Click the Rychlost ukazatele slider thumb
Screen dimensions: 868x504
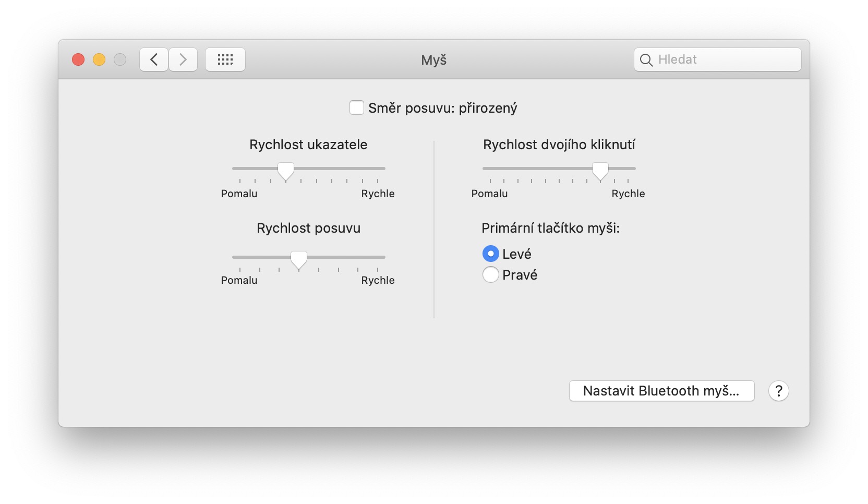coord(286,170)
